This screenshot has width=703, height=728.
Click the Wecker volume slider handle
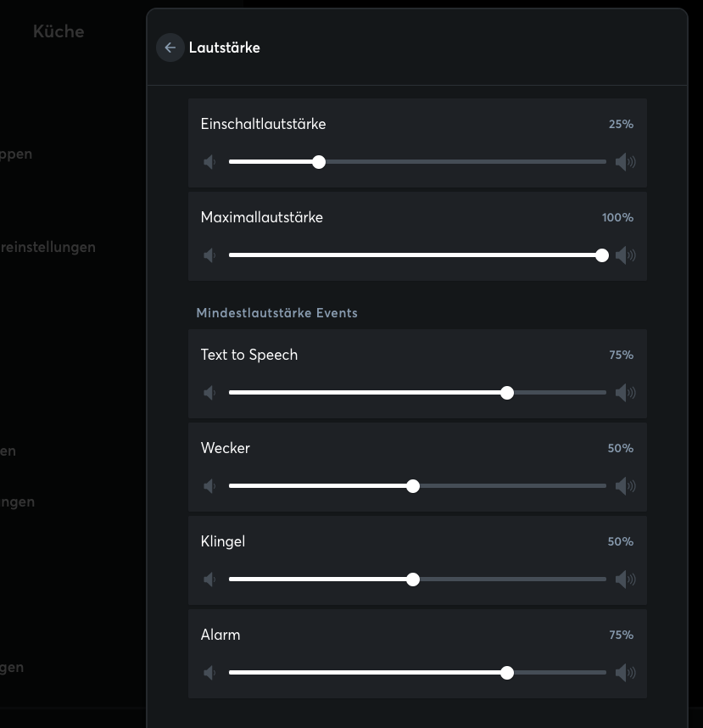point(413,486)
